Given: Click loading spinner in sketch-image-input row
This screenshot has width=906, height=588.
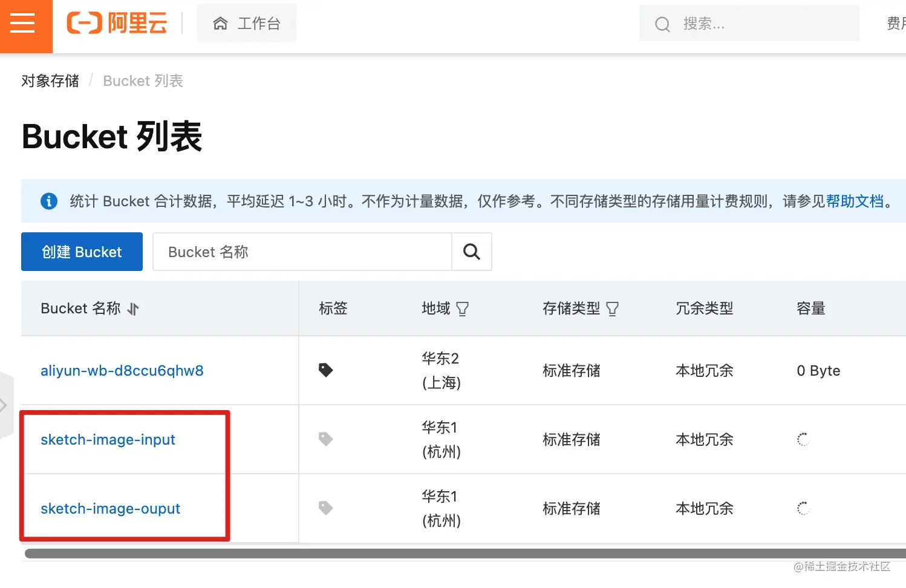Looking at the screenshot, I should 803,440.
